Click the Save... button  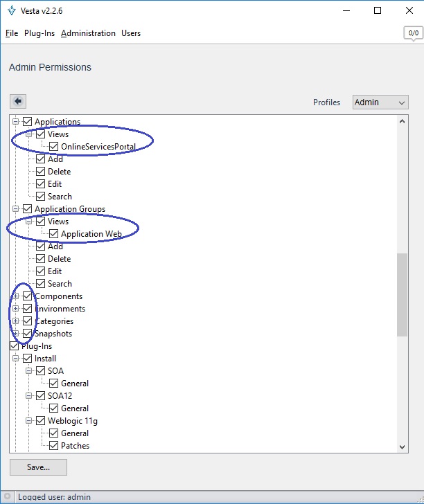tap(38, 467)
